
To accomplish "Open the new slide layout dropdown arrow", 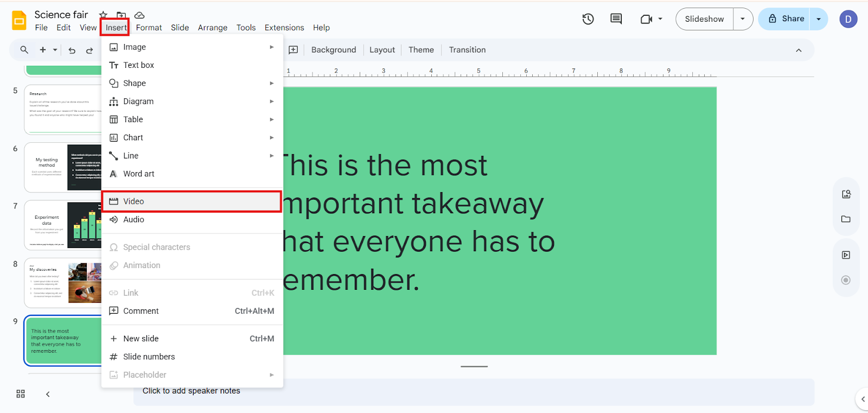I will click(55, 50).
